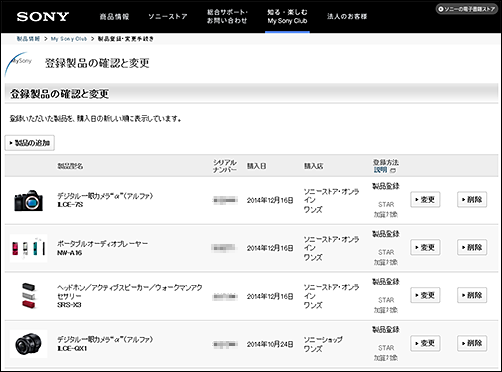Open the ソニーの電子書籍ストア link
Image resolution: width=502 pixels, height=372 pixels.
466,9
